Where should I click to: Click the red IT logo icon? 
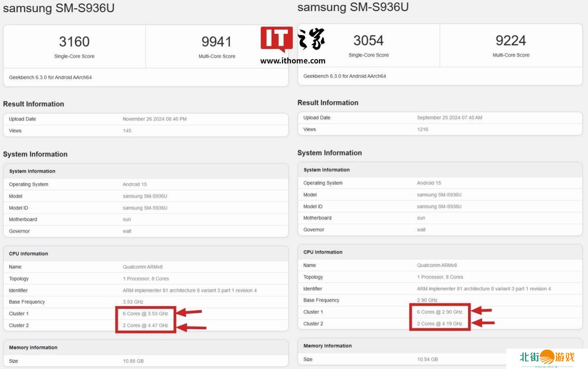coord(276,39)
